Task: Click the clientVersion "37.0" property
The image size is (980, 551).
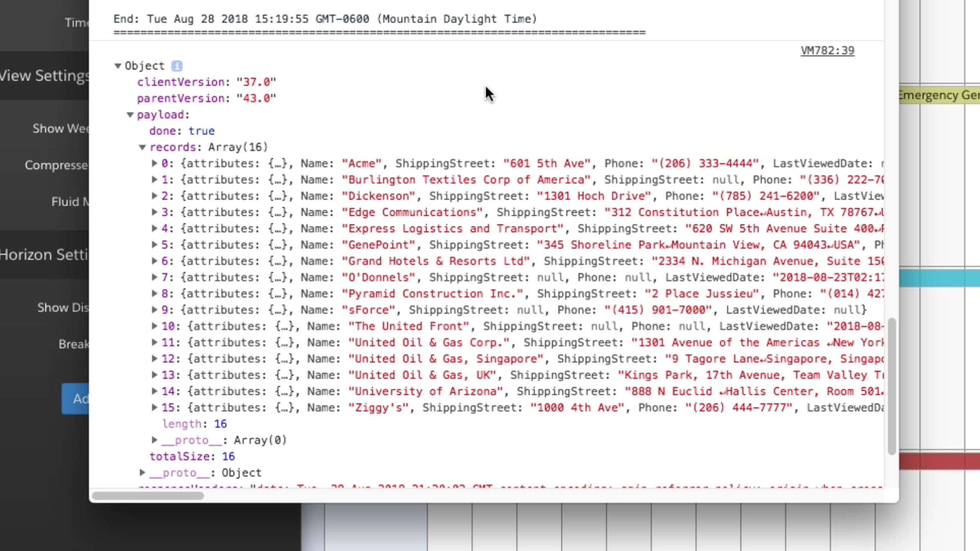Action: point(207,82)
